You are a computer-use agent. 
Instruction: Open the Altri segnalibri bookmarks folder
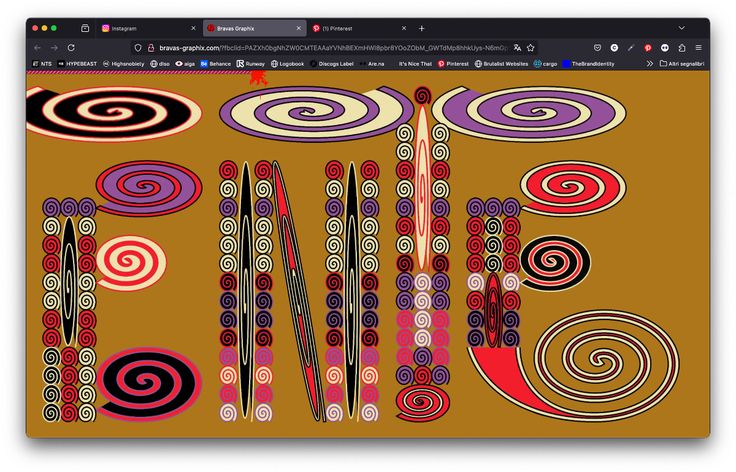(x=682, y=63)
